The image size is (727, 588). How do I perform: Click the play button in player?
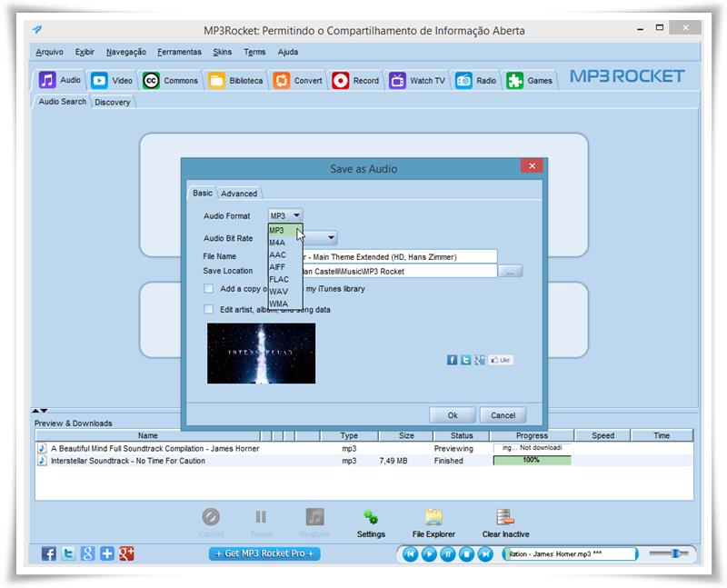pyautogui.click(x=429, y=553)
